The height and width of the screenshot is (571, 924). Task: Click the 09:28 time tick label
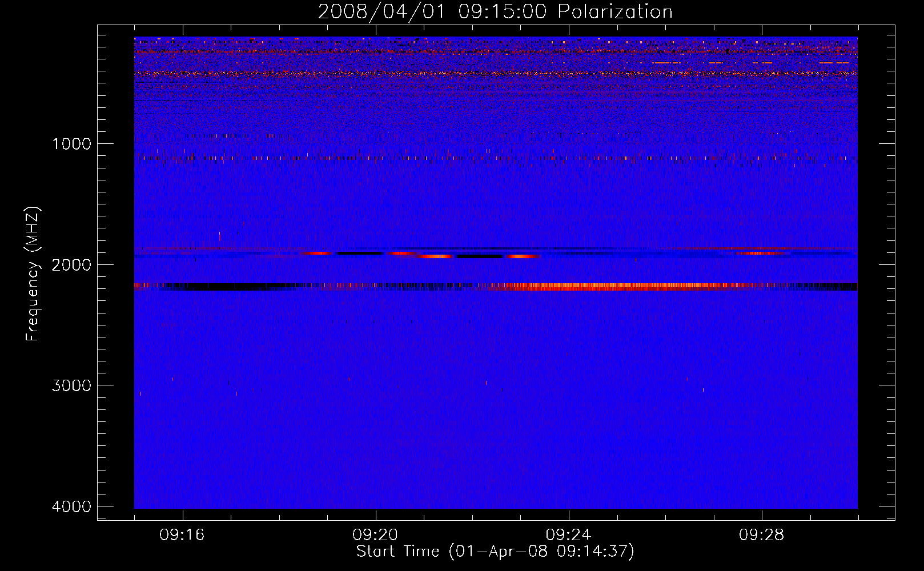pos(762,535)
